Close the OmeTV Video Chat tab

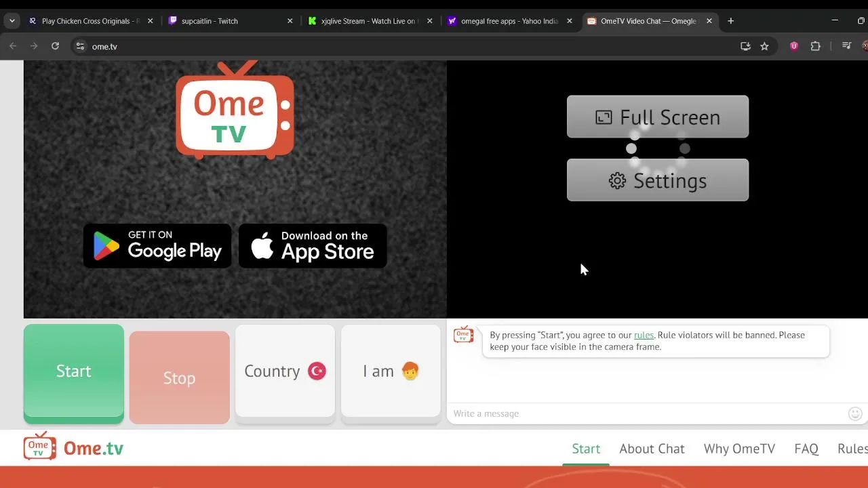pyautogui.click(x=709, y=21)
